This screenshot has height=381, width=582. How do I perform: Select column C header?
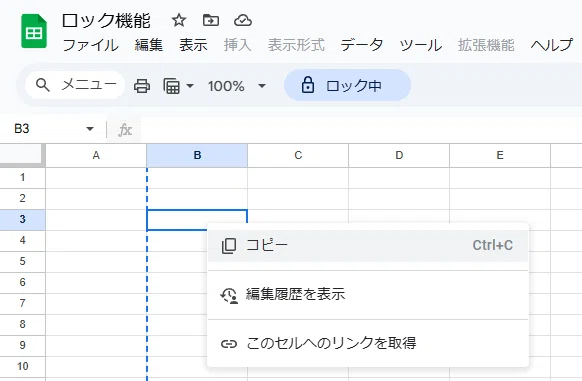click(298, 156)
